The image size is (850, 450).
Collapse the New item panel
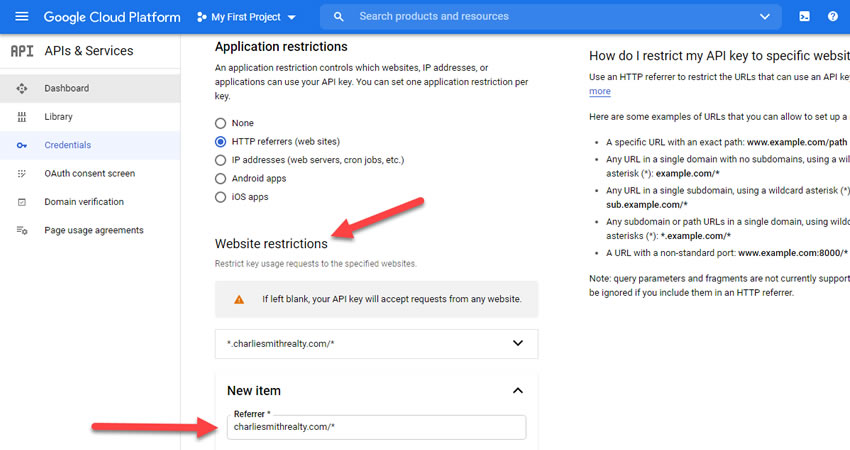(x=517, y=391)
